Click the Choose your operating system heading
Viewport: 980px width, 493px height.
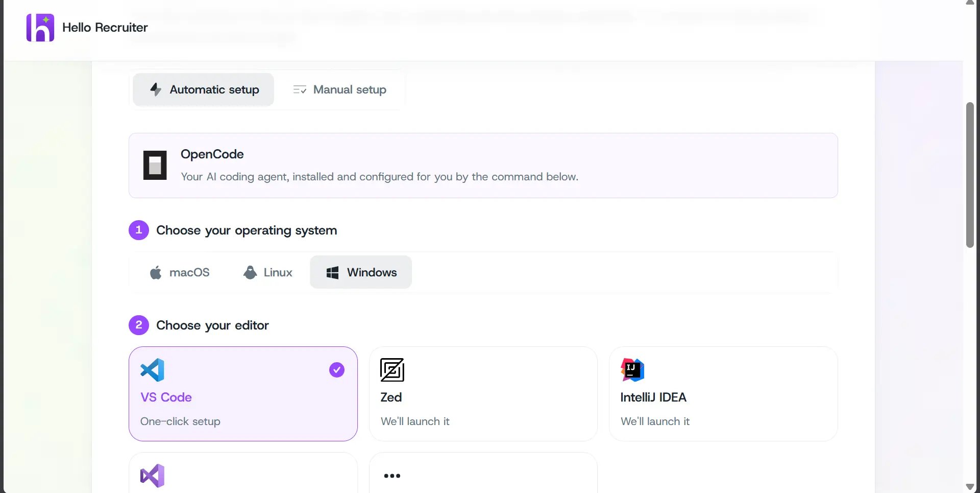pyautogui.click(x=247, y=230)
